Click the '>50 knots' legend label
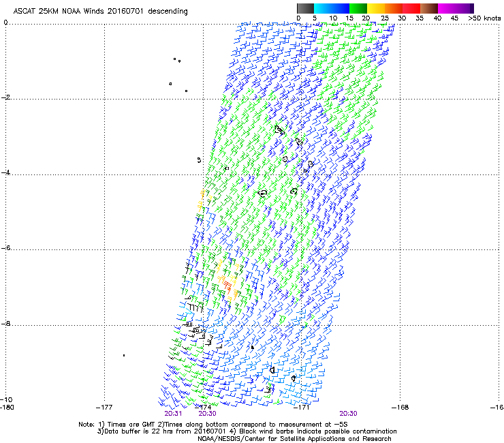 click(x=484, y=18)
